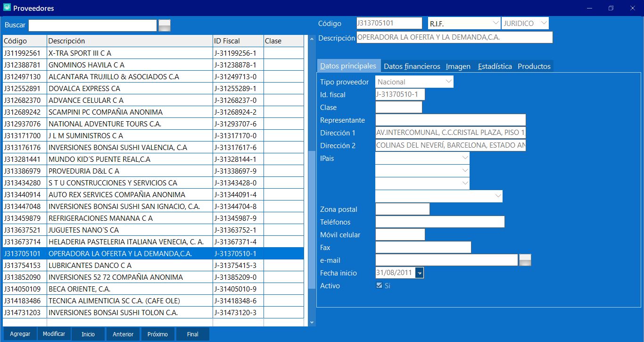644x342 pixels.
Task: Select row JUGUETES NANO´S CA
Action: coord(153,230)
